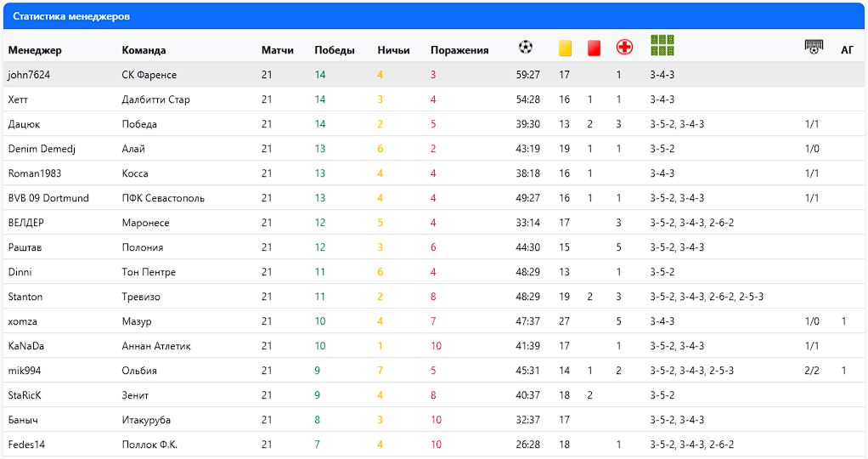
Task: Click the Команда column header
Action: 144,50
